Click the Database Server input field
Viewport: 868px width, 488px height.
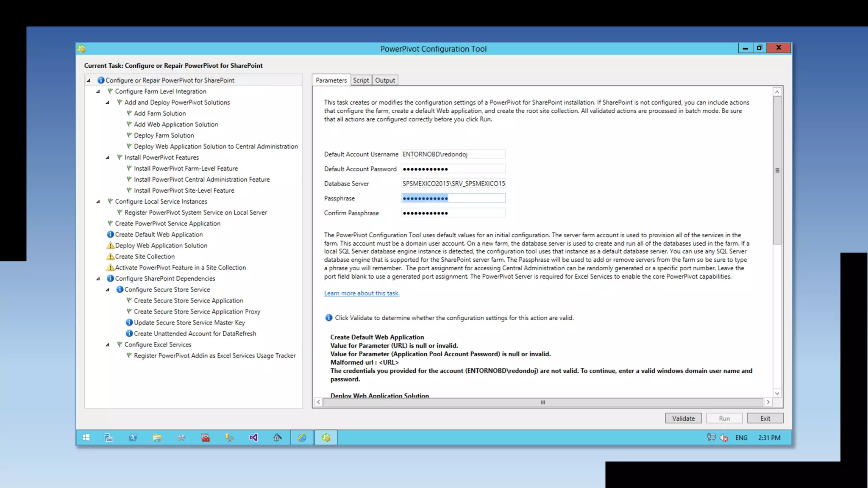click(453, 183)
